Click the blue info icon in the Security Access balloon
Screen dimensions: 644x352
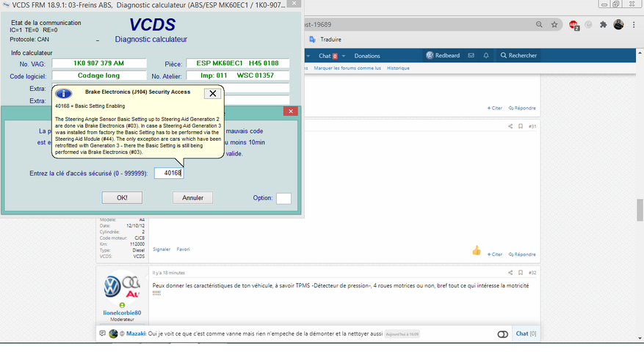pos(64,93)
